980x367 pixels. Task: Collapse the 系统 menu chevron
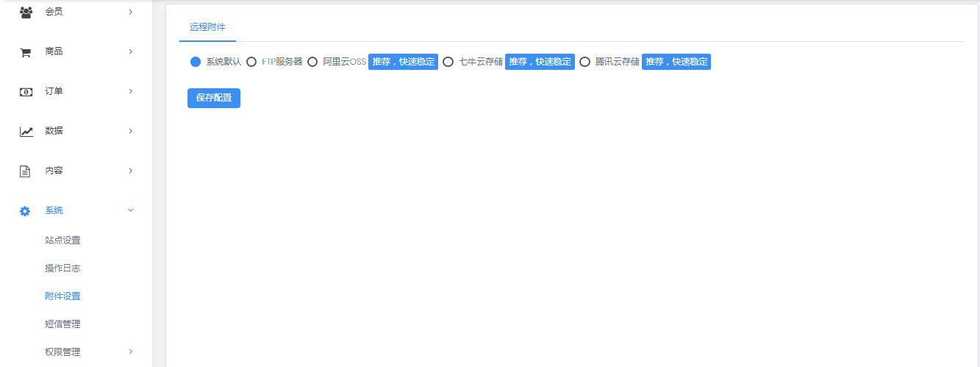pos(131,210)
